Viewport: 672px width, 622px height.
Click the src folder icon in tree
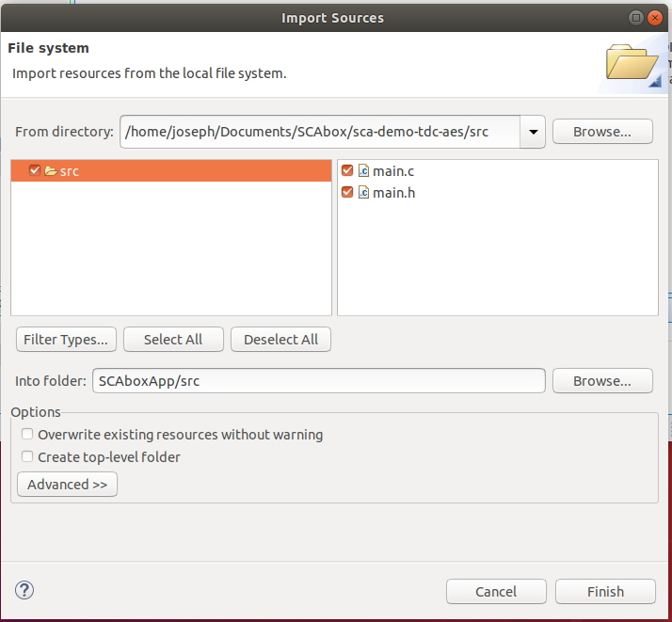[x=51, y=171]
